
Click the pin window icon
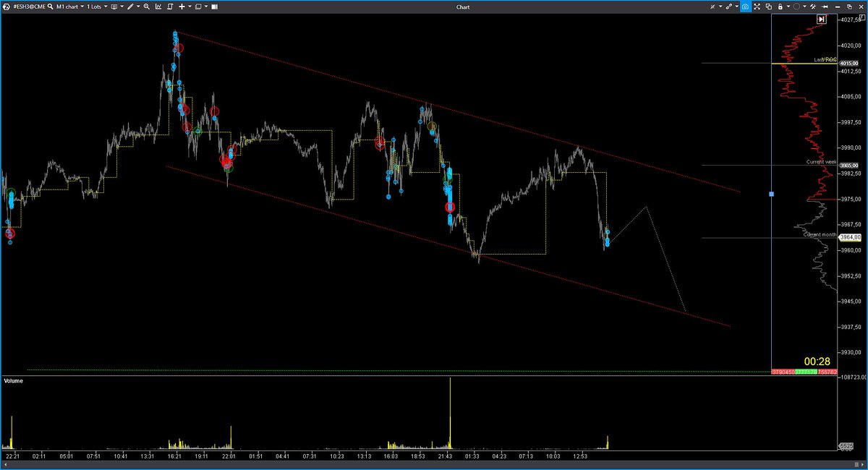click(825, 7)
